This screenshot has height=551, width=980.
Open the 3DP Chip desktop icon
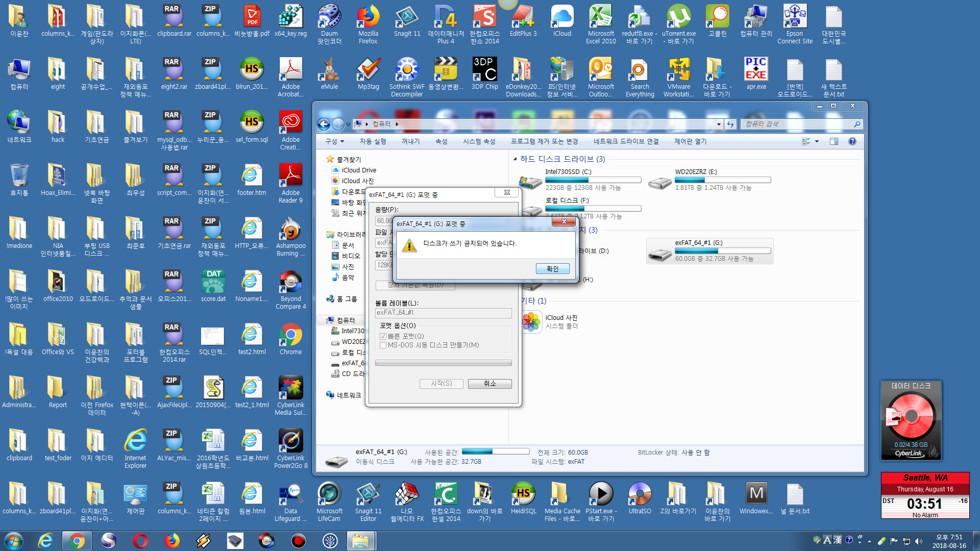484,74
